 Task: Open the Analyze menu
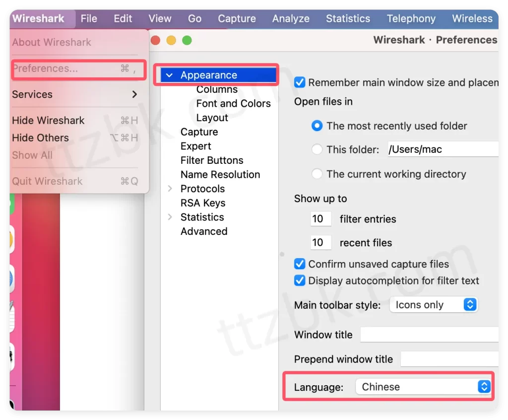point(290,18)
